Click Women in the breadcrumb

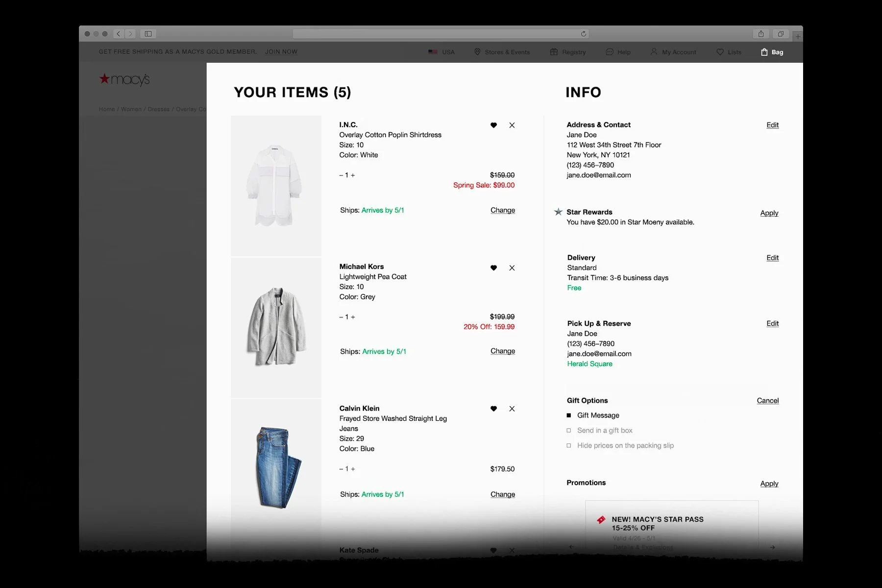(131, 109)
